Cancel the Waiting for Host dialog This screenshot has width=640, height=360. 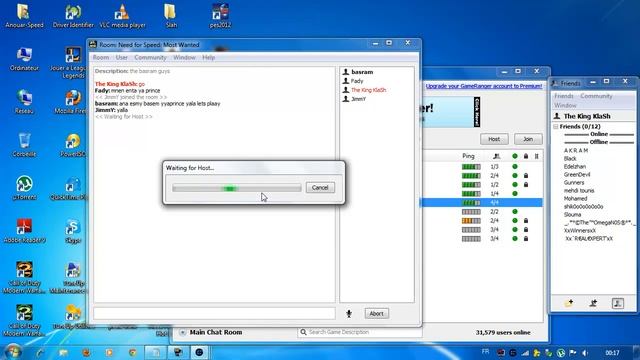pos(320,187)
